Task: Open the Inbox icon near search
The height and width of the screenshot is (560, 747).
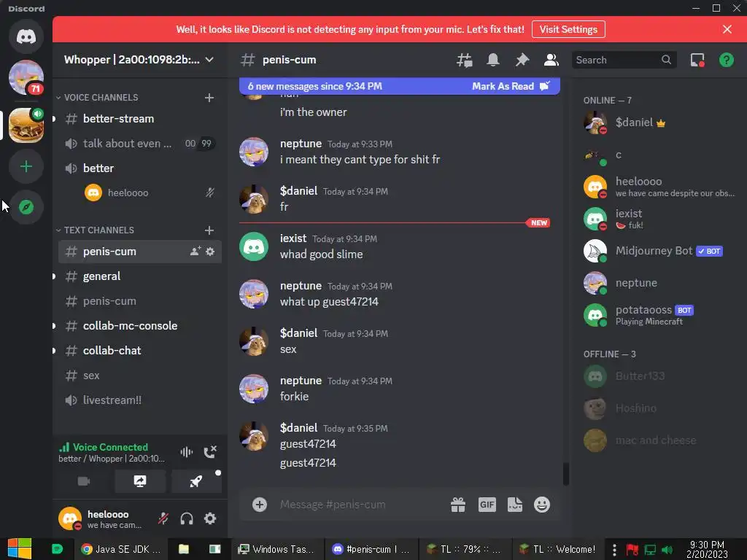Action: (697, 60)
